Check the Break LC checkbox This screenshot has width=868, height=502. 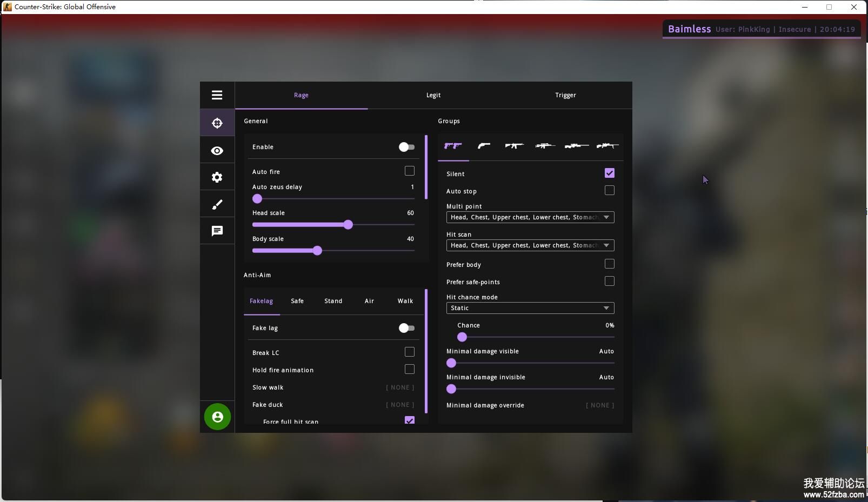410,352
